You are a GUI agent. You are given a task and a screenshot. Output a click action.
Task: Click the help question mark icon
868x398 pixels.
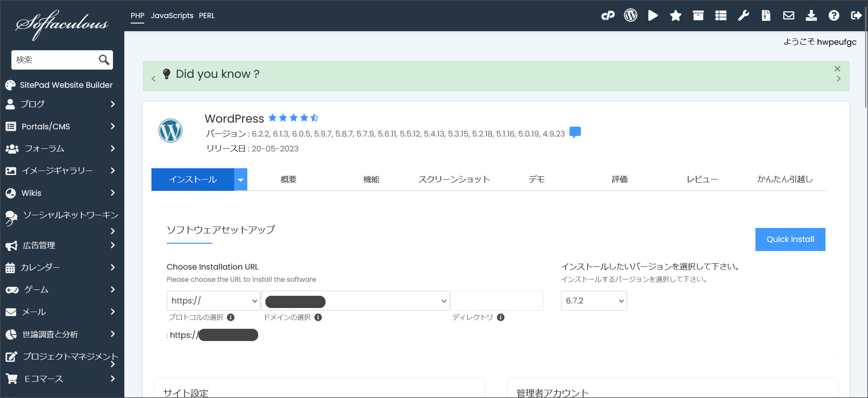pos(834,16)
